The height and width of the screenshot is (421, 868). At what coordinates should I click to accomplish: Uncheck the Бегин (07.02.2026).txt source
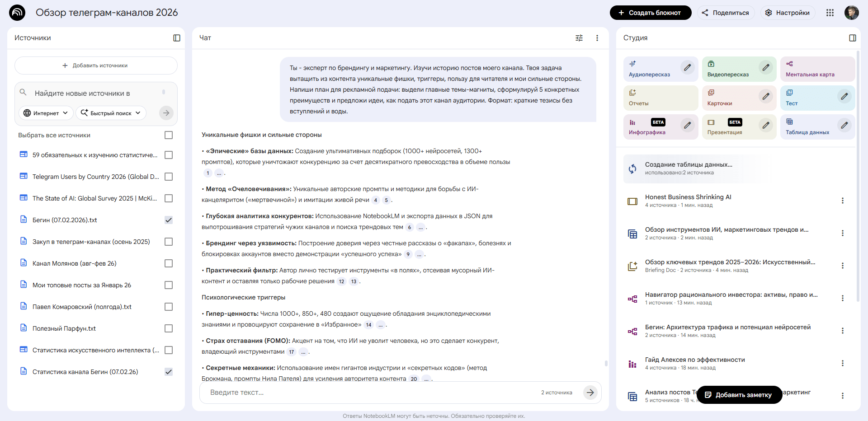pyautogui.click(x=169, y=220)
